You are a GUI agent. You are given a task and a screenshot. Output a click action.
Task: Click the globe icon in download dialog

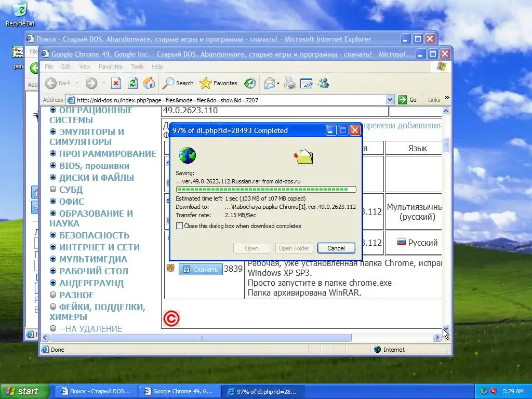pos(188,155)
